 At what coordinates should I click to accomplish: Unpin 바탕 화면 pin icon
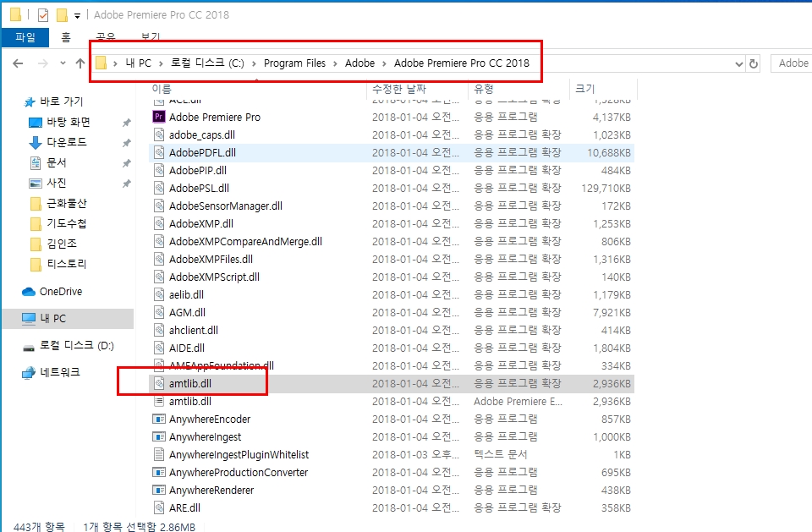point(126,123)
